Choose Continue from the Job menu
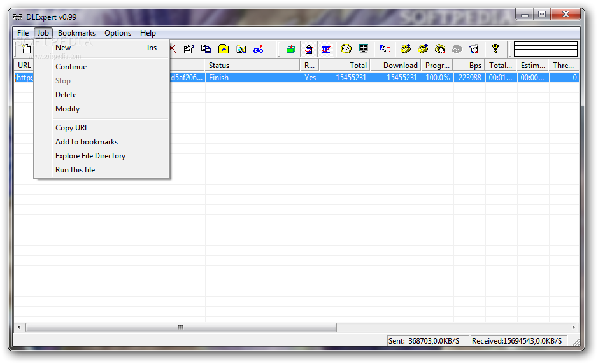 tap(102, 67)
